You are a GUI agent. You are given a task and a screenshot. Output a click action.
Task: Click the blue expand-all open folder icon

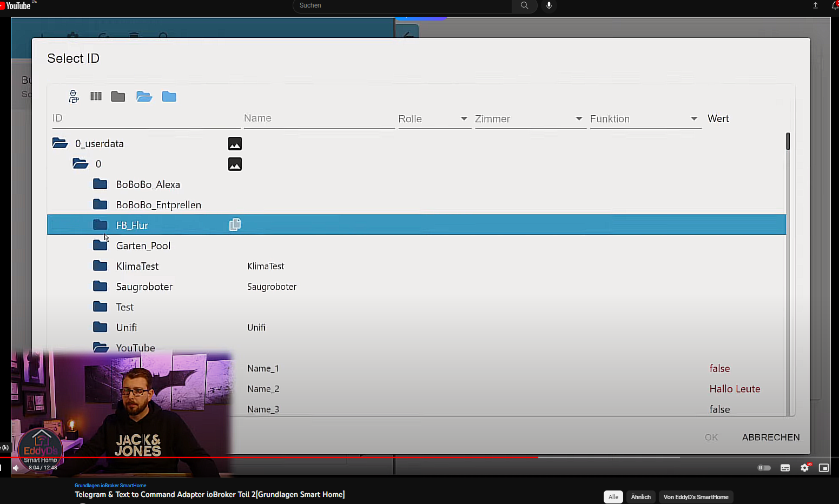click(x=144, y=97)
